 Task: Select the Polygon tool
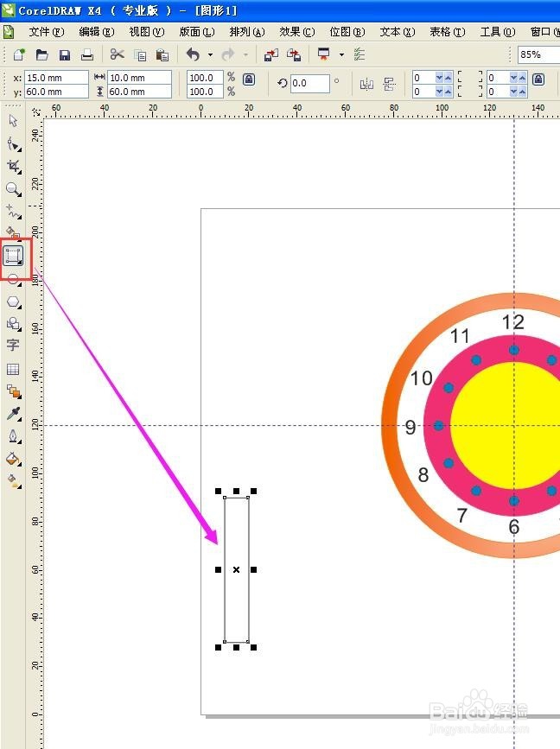tap(13, 302)
